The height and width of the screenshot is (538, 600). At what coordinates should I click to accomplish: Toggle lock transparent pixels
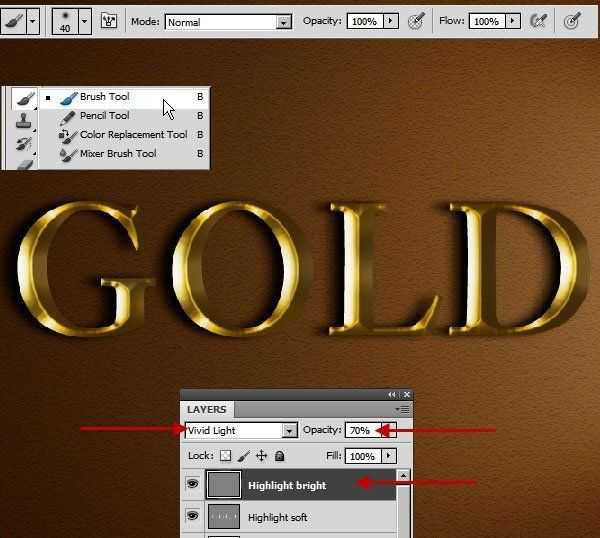click(225, 456)
